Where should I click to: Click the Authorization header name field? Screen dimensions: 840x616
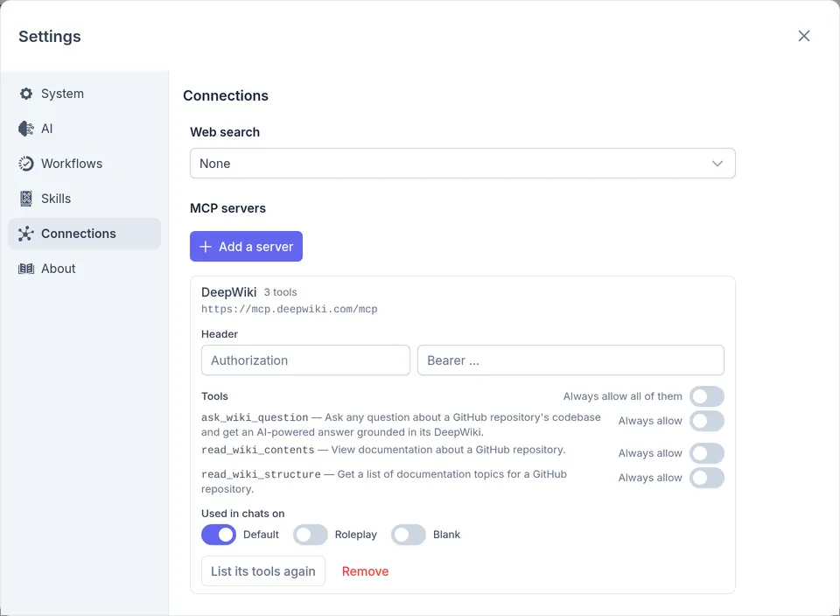pyautogui.click(x=305, y=360)
